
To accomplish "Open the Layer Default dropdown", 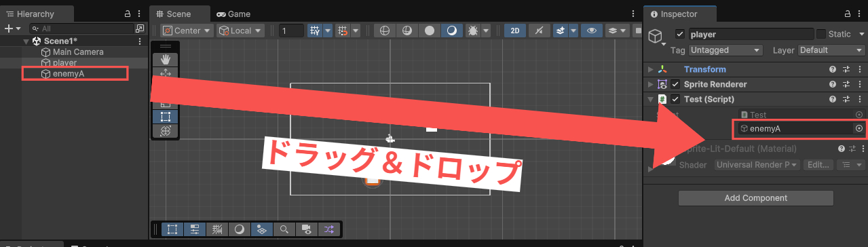I will [831, 50].
